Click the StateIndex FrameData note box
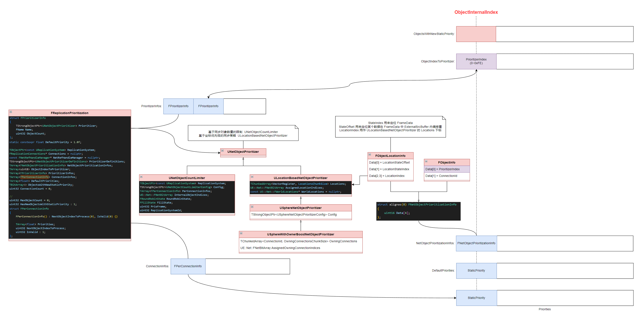Image resolution: width=644 pixels, height=315 pixels. (x=390, y=127)
